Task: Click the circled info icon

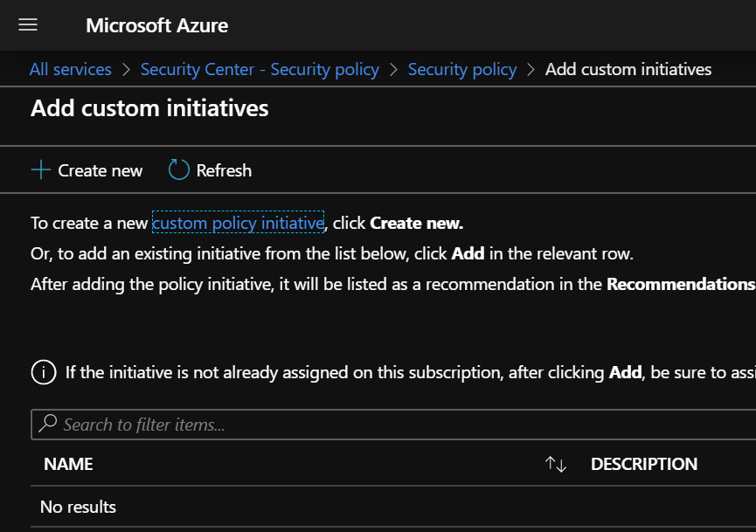Action: pos(44,373)
